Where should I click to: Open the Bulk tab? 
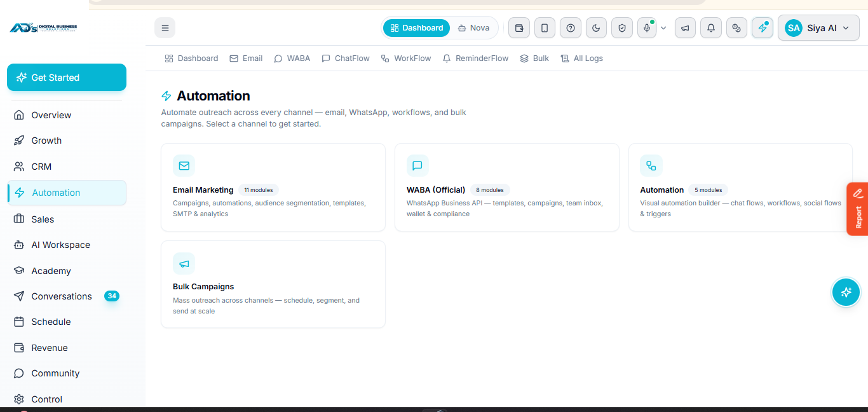point(534,58)
